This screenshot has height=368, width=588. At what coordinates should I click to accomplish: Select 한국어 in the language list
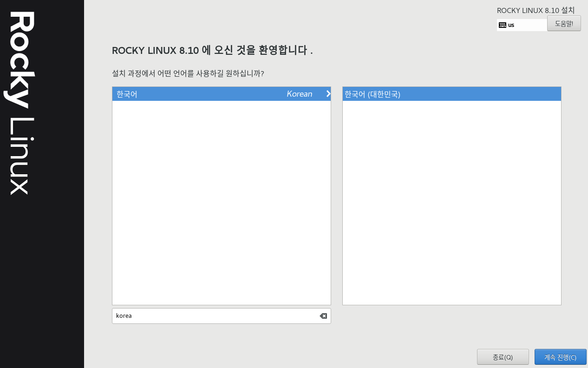pos(222,94)
